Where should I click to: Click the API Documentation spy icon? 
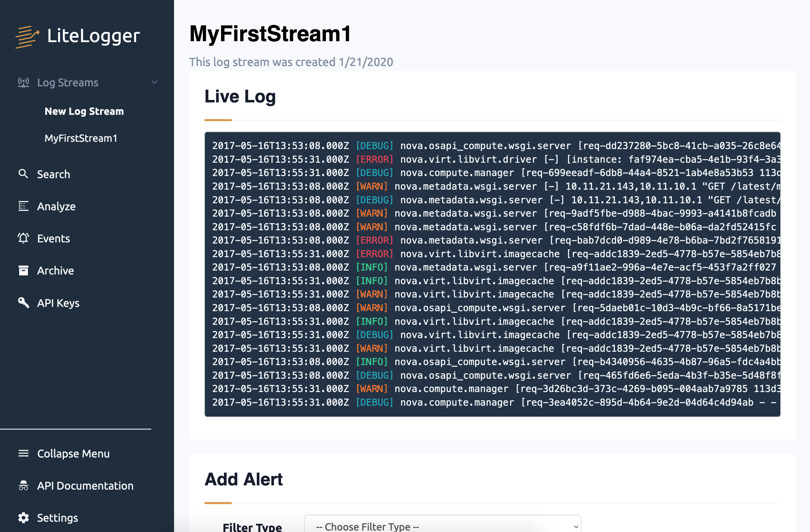(23, 485)
